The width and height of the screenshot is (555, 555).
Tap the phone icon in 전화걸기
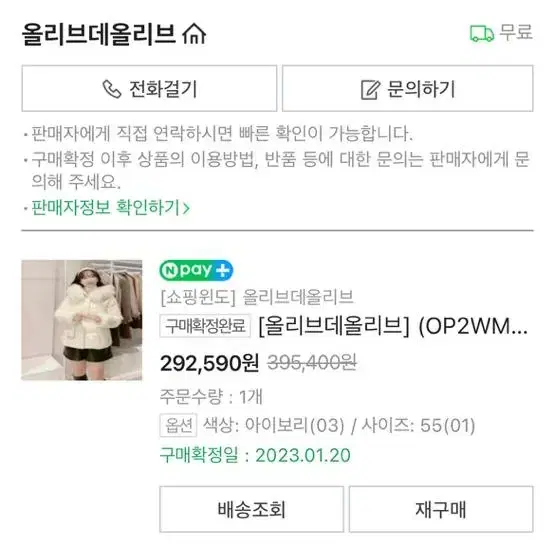[x=112, y=89]
